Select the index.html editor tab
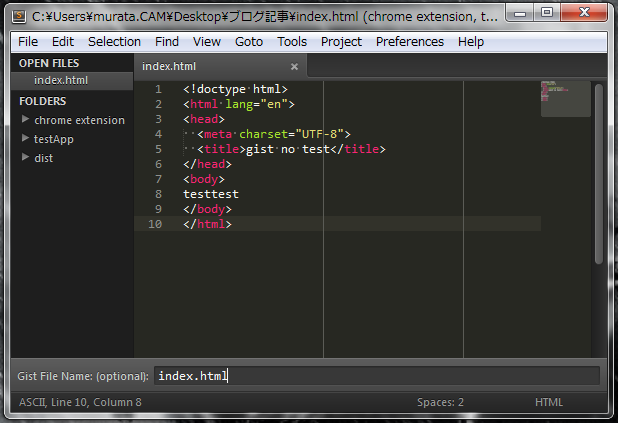The image size is (618, 423). 220,66
